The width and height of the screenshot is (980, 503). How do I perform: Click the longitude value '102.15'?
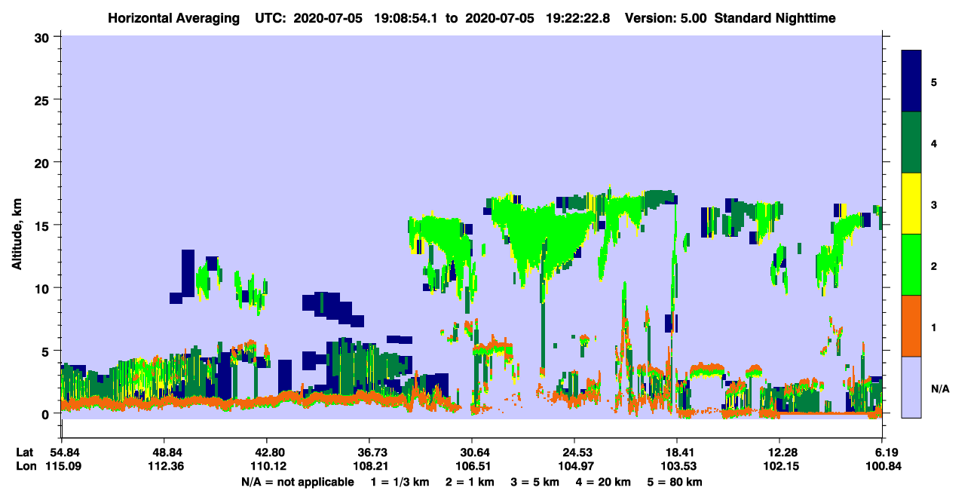(x=779, y=466)
